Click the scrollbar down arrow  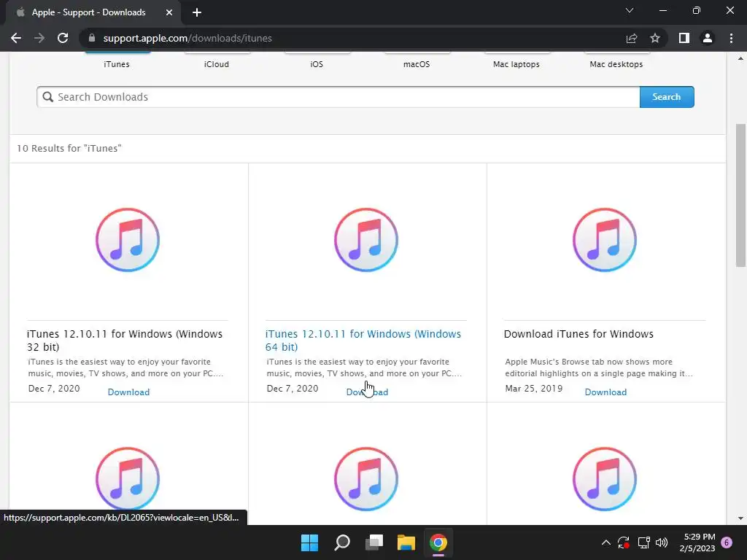740,518
